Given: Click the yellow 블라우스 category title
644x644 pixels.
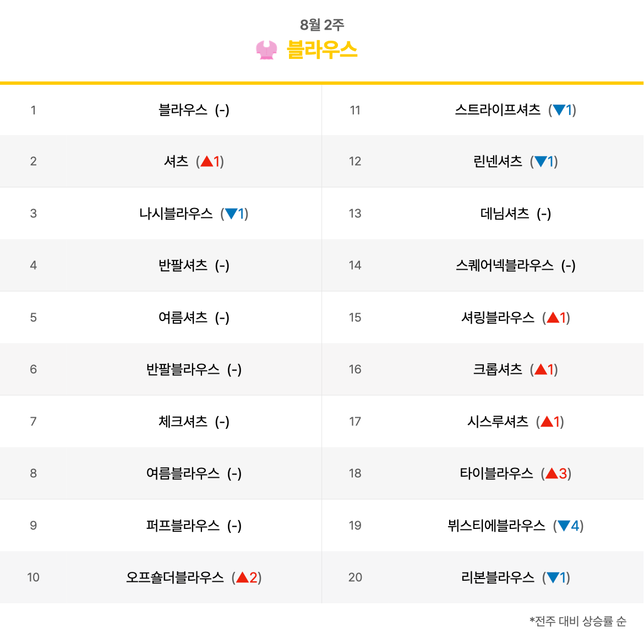Looking at the screenshot, I should [322, 50].
